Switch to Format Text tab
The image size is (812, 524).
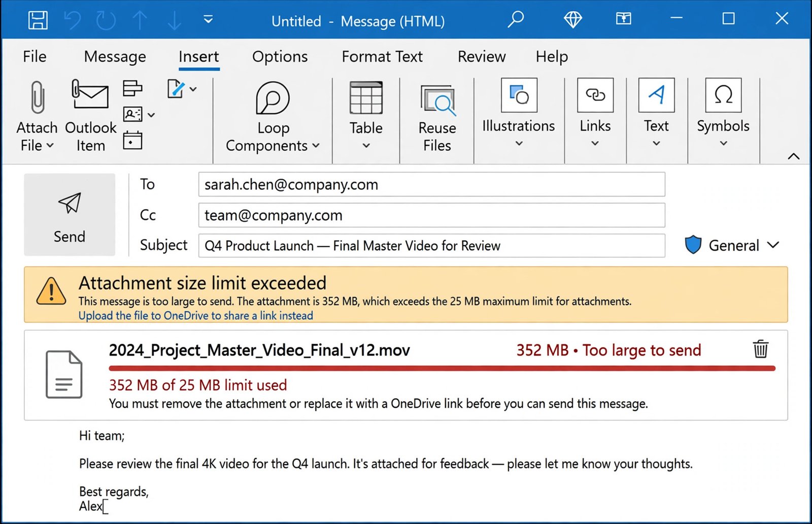382,56
